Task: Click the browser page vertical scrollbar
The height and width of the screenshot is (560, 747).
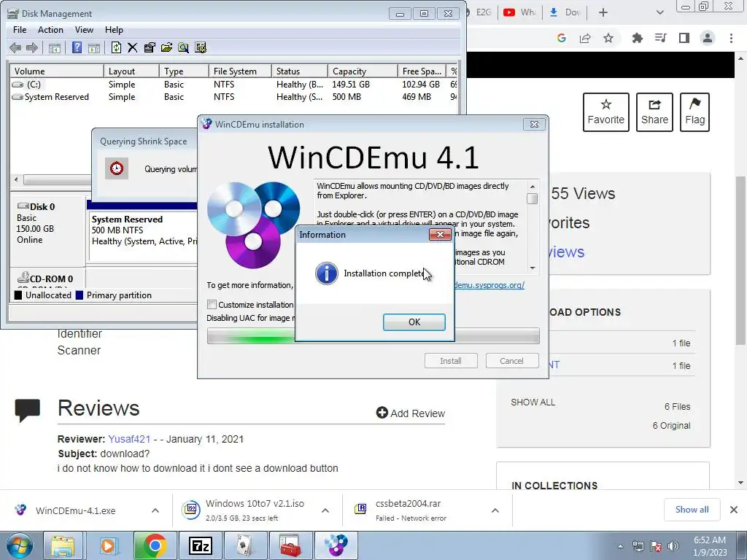Action: tap(741, 260)
